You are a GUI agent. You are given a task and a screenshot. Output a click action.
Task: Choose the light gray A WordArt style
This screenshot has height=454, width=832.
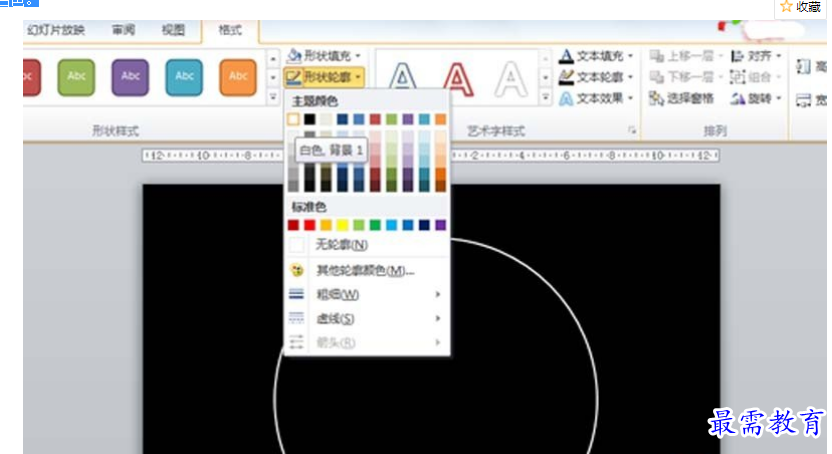510,78
